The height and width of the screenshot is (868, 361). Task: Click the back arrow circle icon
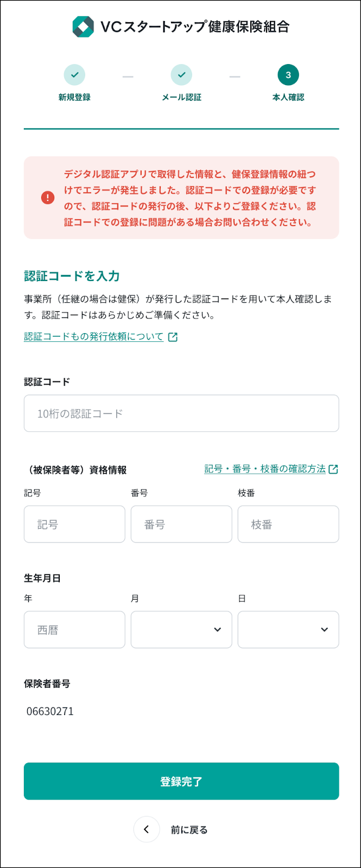coord(146,829)
